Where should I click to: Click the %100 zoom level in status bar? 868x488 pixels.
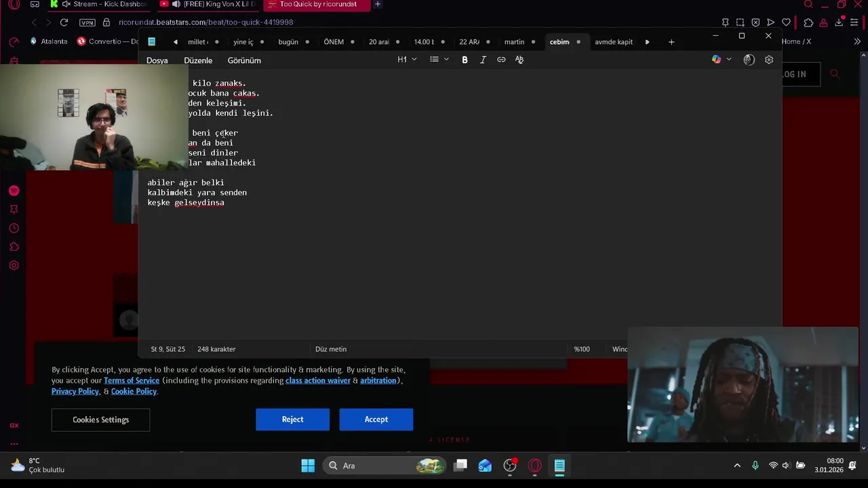point(582,349)
